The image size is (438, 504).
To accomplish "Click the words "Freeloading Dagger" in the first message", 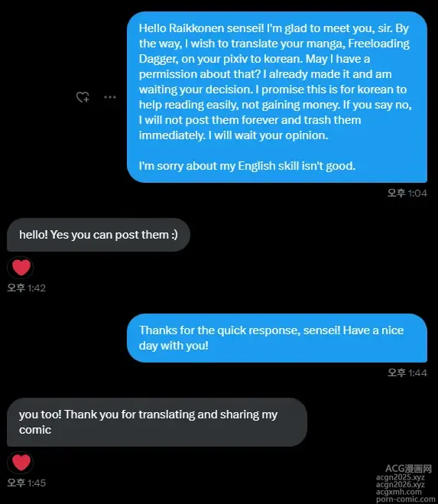I will pos(274,51).
